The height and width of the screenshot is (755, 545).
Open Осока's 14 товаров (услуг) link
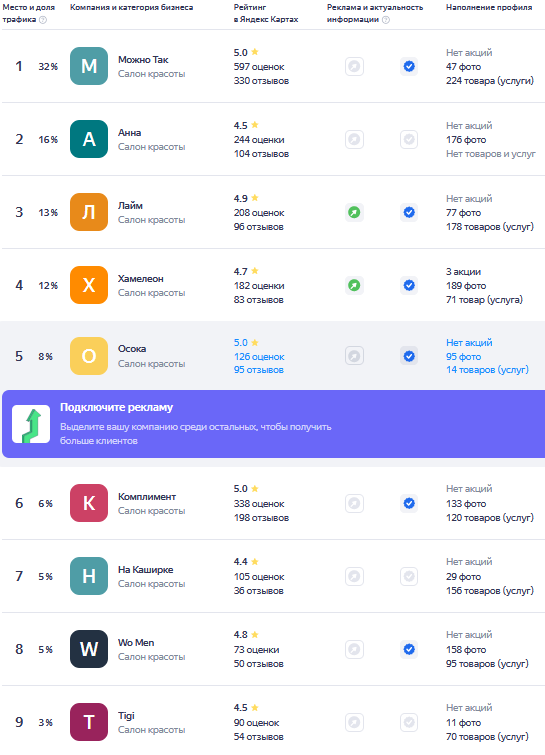pyautogui.click(x=487, y=370)
